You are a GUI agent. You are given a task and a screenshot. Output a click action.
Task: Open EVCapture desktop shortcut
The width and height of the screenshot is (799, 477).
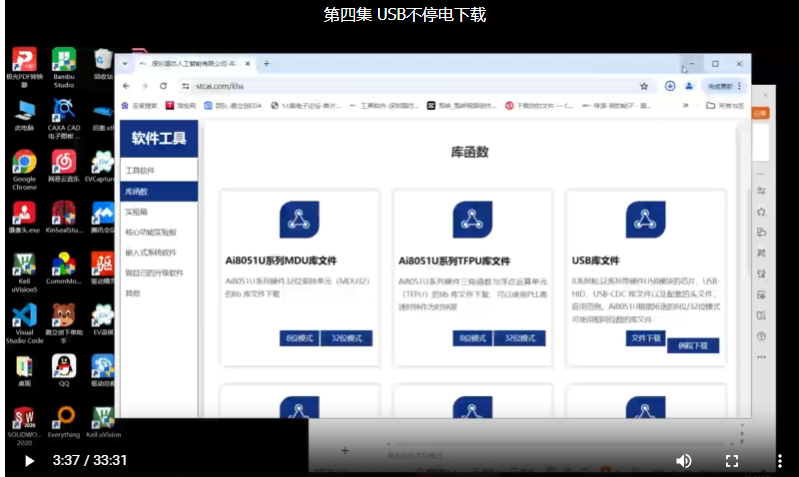[102, 166]
